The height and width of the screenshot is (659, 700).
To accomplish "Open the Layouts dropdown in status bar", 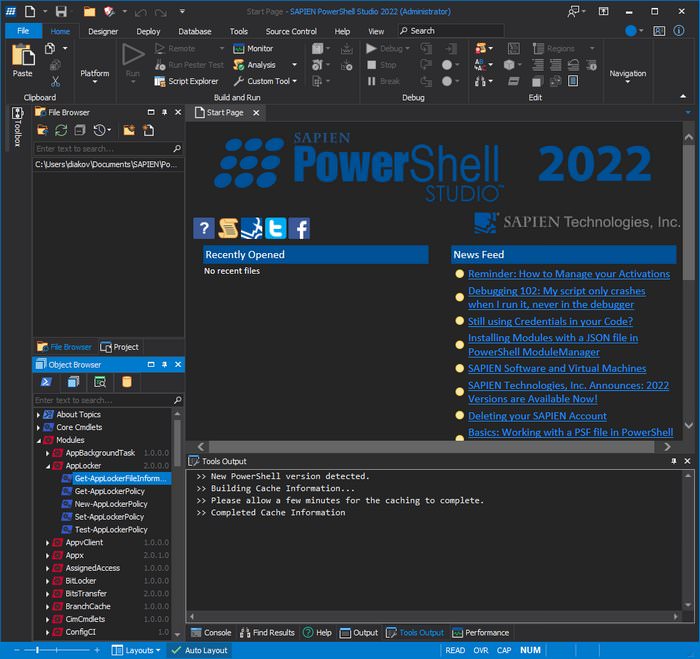I will tap(136, 650).
